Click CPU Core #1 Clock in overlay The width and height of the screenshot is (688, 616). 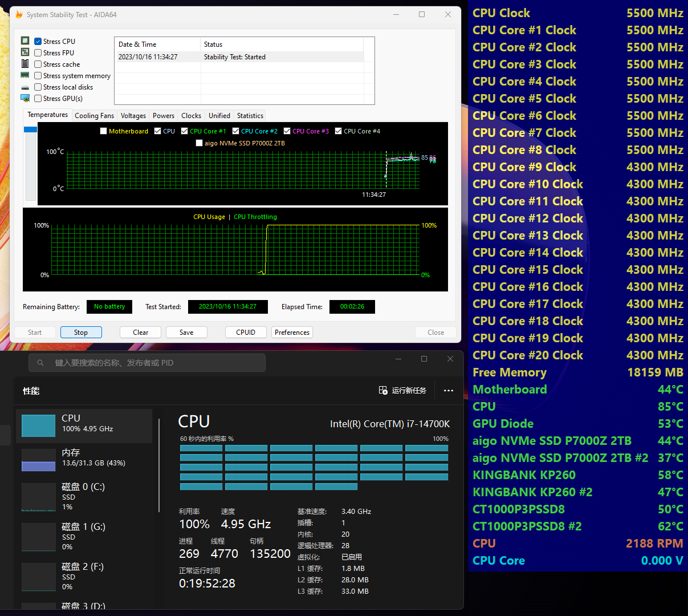[x=578, y=30]
